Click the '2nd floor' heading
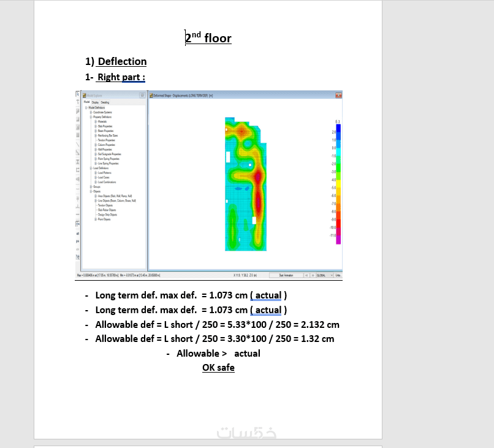This screenshot has width=494, height=448. (208, 38)
